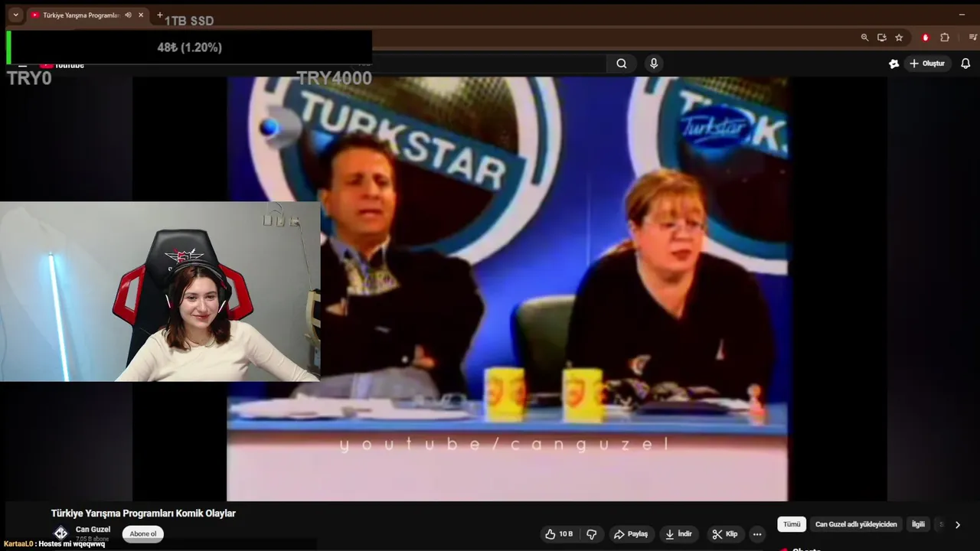Open a new browser tab
This screenshot has height=551, width=980.
coord(159,15)
